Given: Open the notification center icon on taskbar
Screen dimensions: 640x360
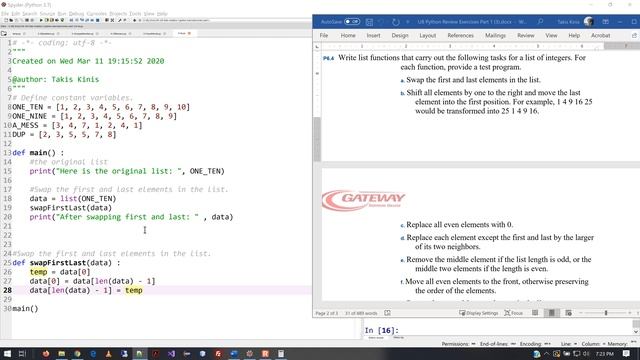Looking at the screenshot, I should coord(626,353).
